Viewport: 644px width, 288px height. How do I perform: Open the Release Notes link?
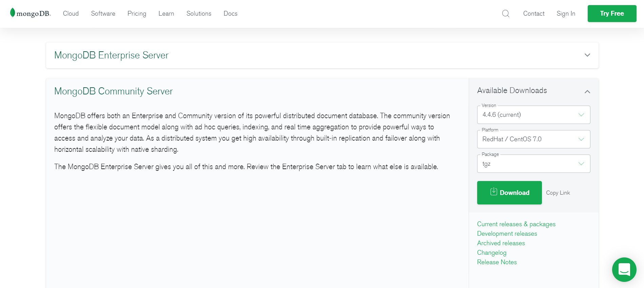pos(497,262)
